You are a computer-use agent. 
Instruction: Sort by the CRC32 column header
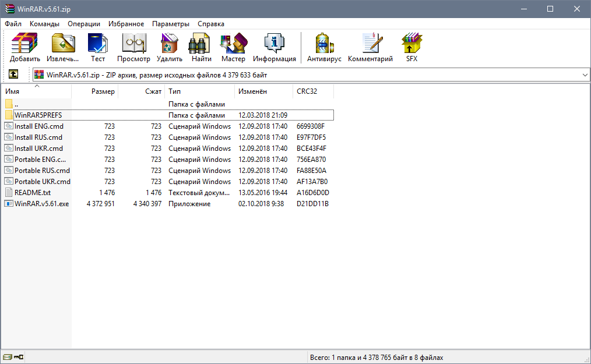click(x=306, y=91)
